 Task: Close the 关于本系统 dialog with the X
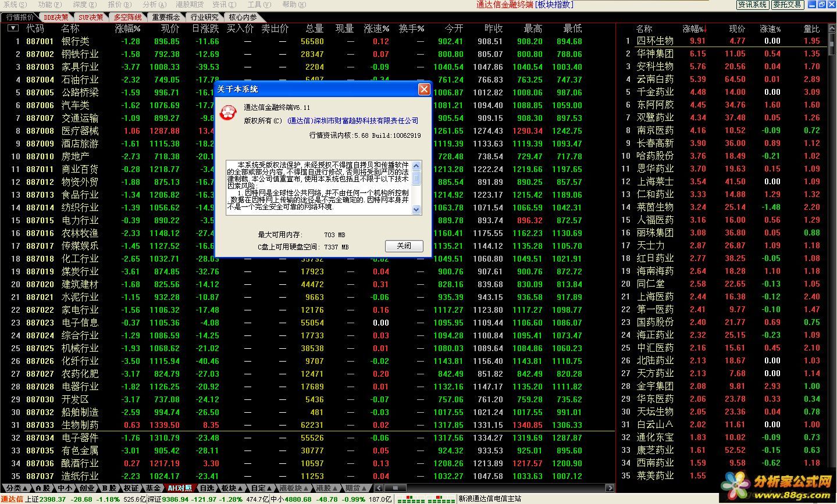click(424, 89)
